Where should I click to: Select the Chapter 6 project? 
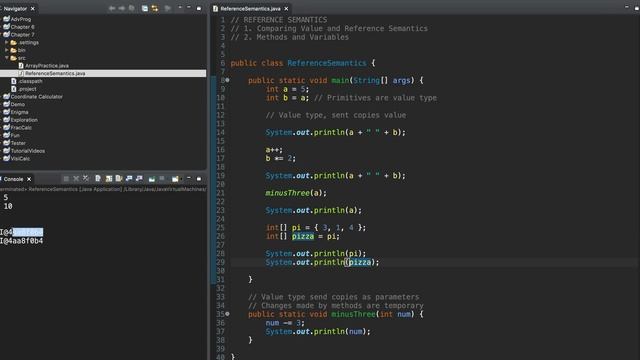pyautogui.click(x=22, y=27)
